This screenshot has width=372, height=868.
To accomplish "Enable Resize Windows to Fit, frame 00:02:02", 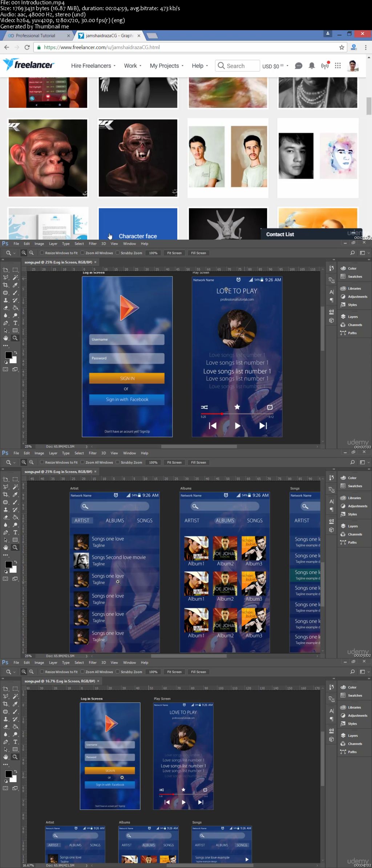I will pyautogui.click(x=42, y=253).
